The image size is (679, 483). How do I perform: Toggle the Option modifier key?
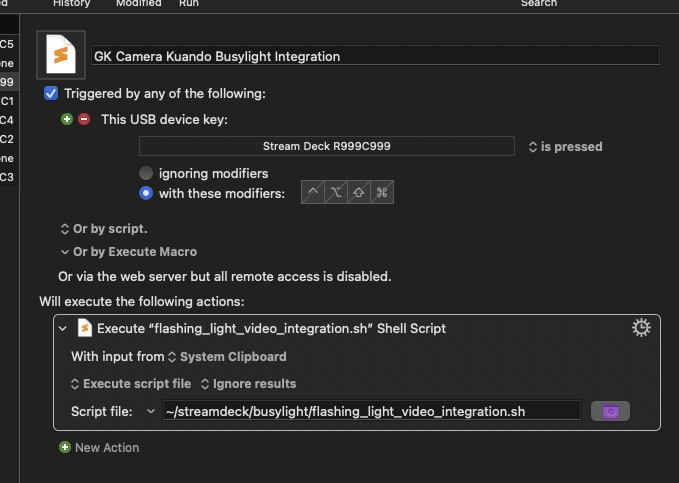click(x=336, y=192)
